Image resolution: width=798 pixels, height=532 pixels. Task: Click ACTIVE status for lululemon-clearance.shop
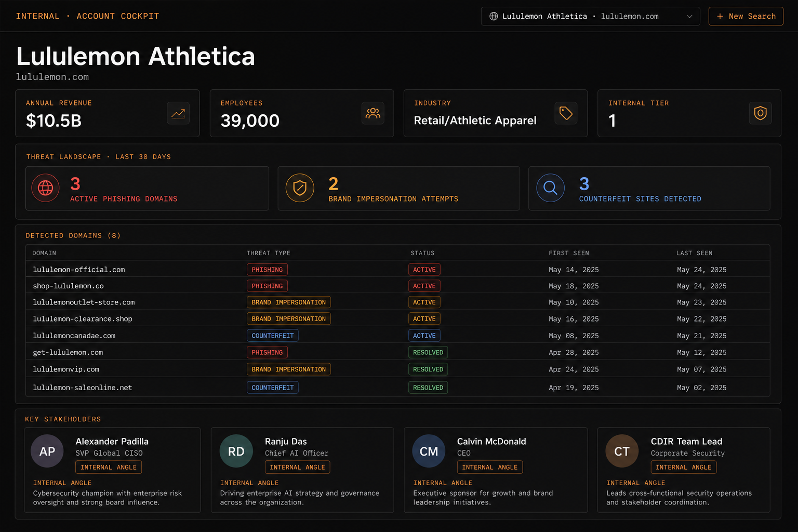point(424,319)
